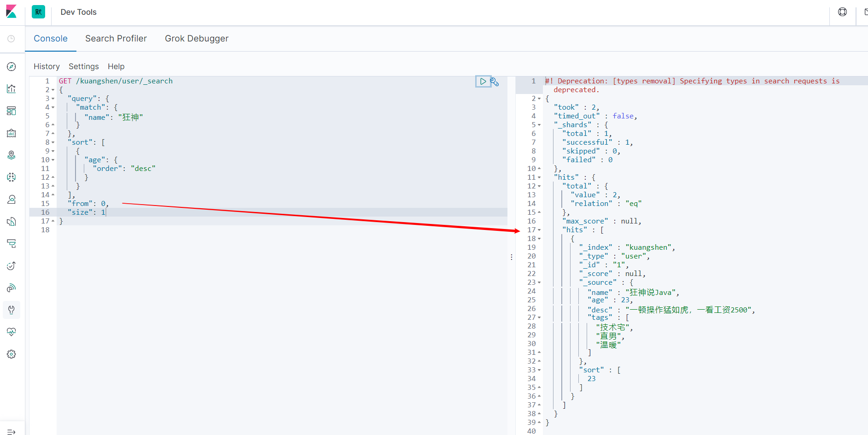Show recently viewed items via clock icon
Screen dimensions: 868x435
click(x=12, y=39)
